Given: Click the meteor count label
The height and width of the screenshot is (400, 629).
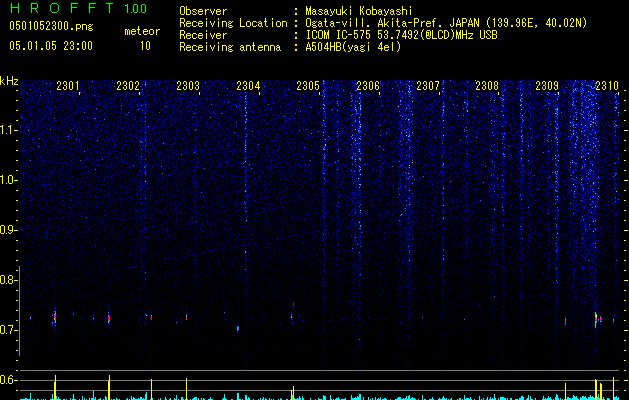Looking at the screenshot, I should [x=142, y=31].
